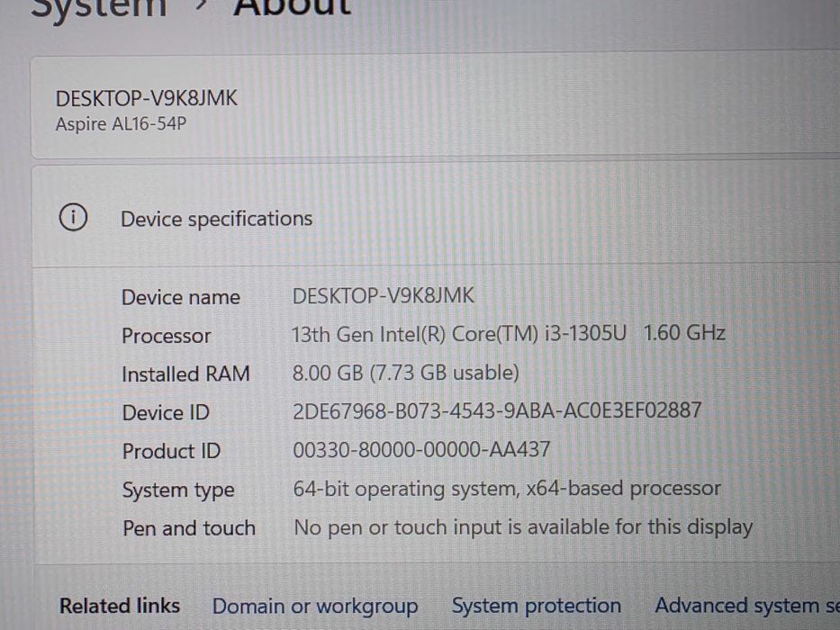Image resolution: width=840 pixels, height=630 pixels.
Task: Select 8.00 GB (7.73 GB usable) value
Action: [x=405, y=373]
